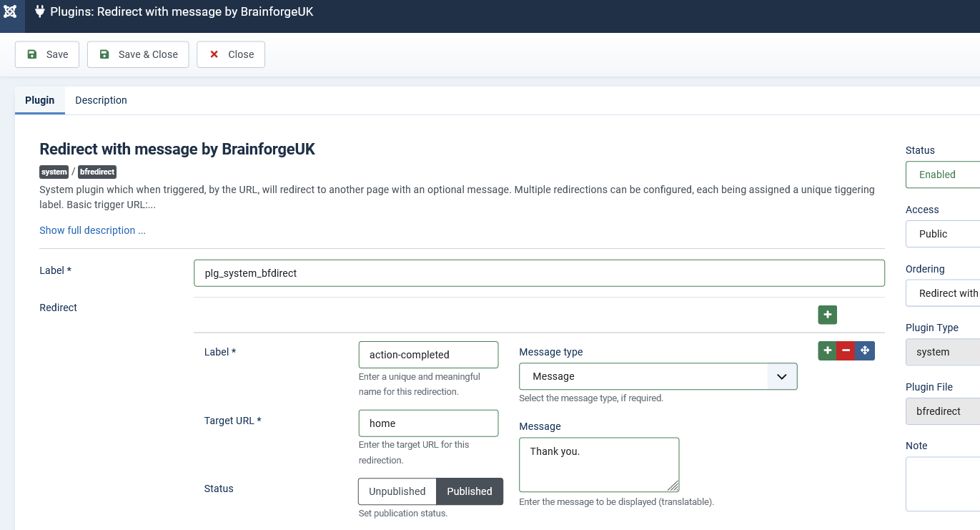Add row via green plus beside action-completed
Screen dimensions: 980x530
828,350
